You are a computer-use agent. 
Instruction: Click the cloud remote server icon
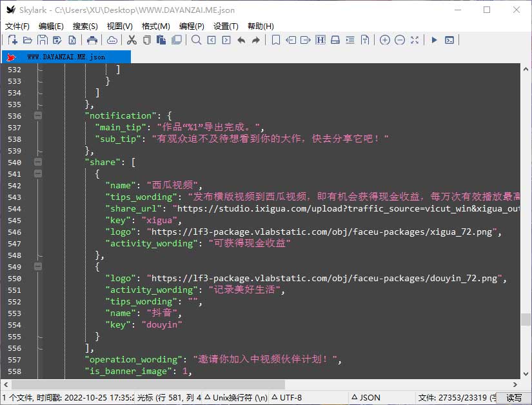pos(112,40)
